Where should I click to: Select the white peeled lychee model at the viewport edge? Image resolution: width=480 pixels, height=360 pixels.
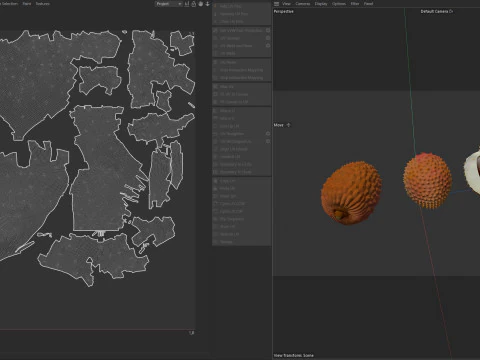(x=472, y=173)
